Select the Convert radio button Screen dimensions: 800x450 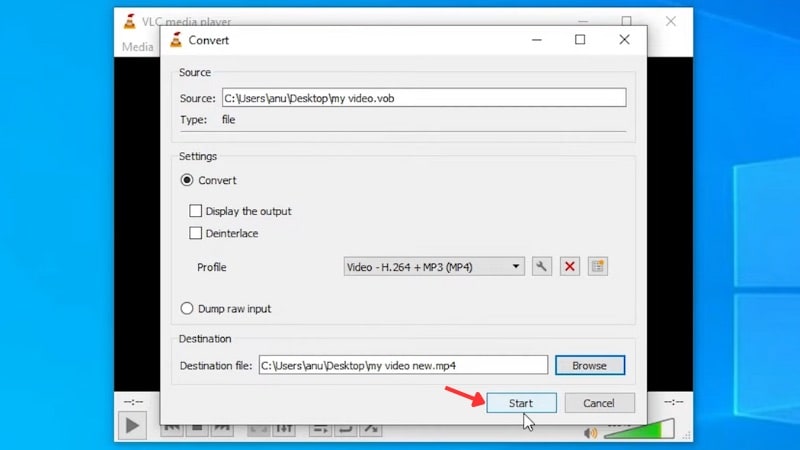pyautogui.click(x=187, y=180)
